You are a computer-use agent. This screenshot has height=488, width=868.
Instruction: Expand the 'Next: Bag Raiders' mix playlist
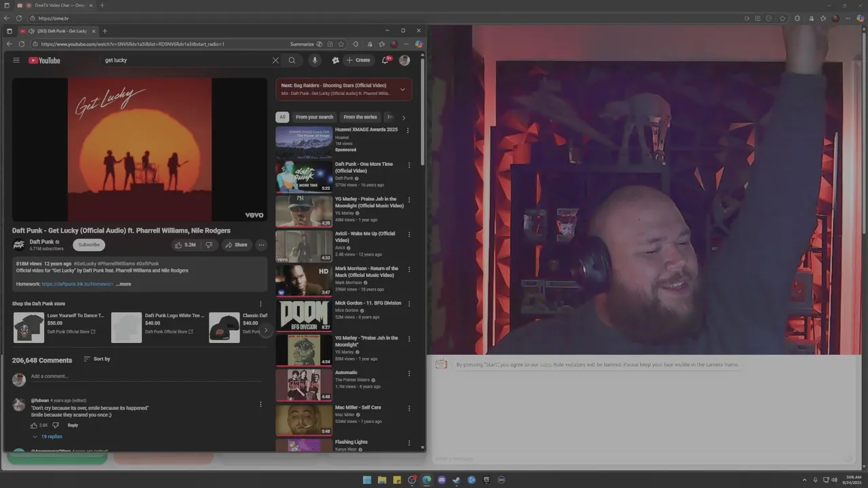[402, 89]
